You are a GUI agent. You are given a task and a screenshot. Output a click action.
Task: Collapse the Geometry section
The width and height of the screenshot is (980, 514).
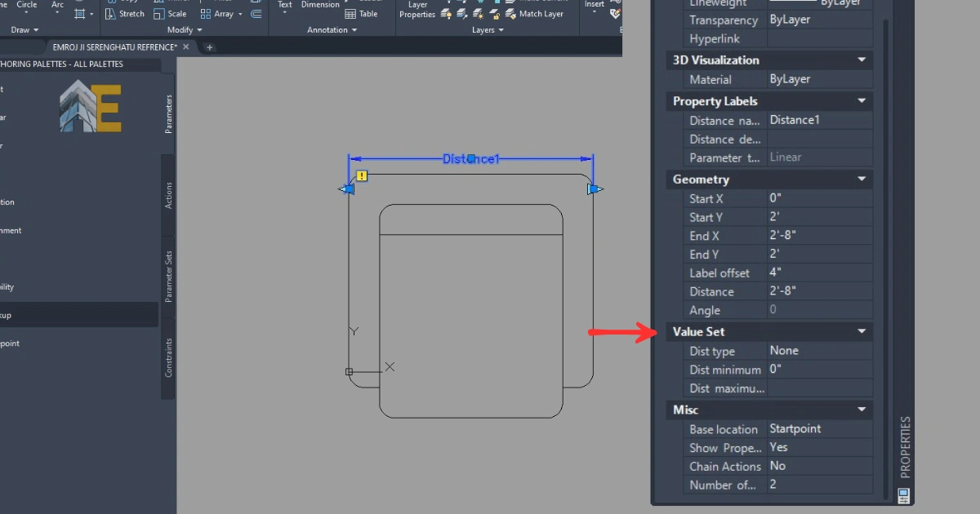coord(861,179)
